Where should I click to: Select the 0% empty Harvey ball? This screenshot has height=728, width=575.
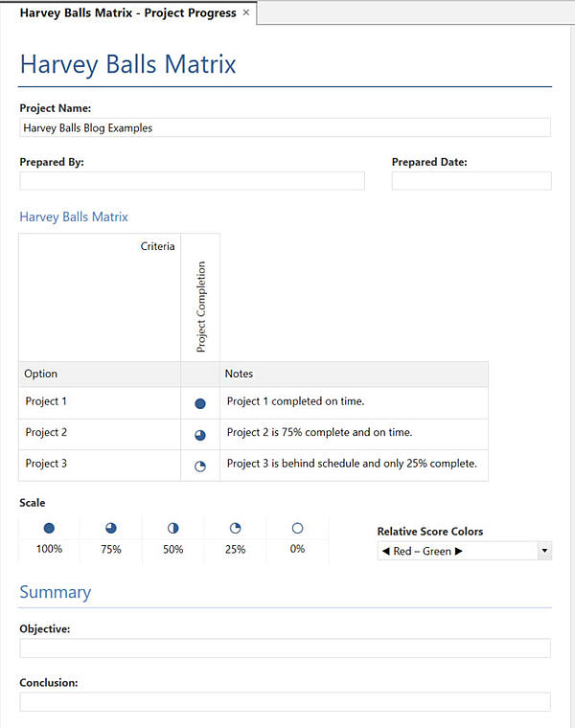pyautogui.click(x=297, y=528)
